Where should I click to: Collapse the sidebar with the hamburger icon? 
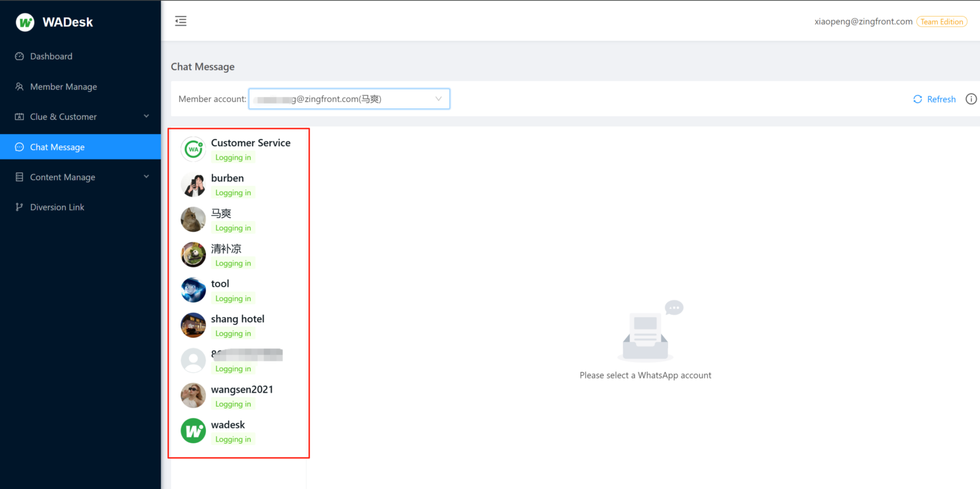181,21
